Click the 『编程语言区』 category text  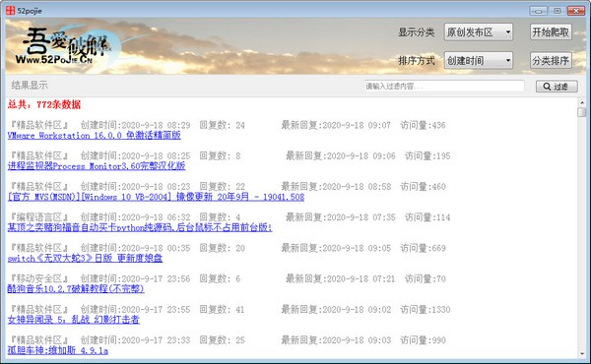(38, 217)
